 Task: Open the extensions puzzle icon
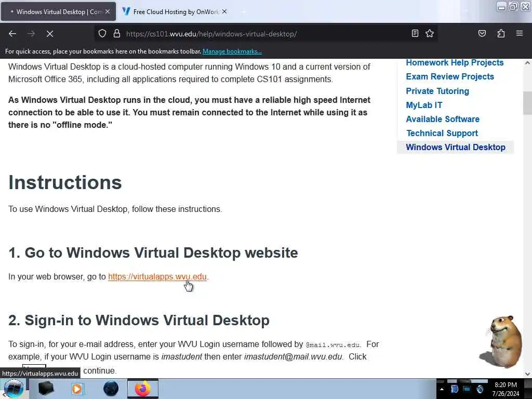(x=501, y=33)
